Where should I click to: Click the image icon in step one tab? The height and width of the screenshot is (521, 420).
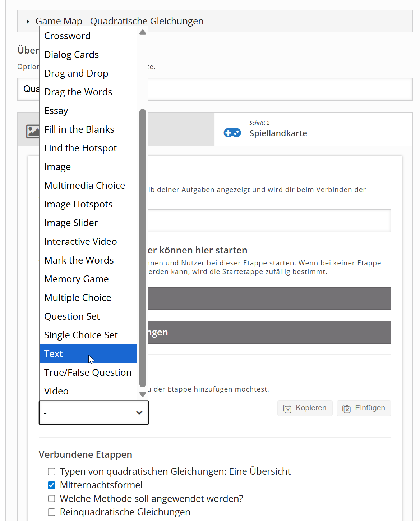32,131
